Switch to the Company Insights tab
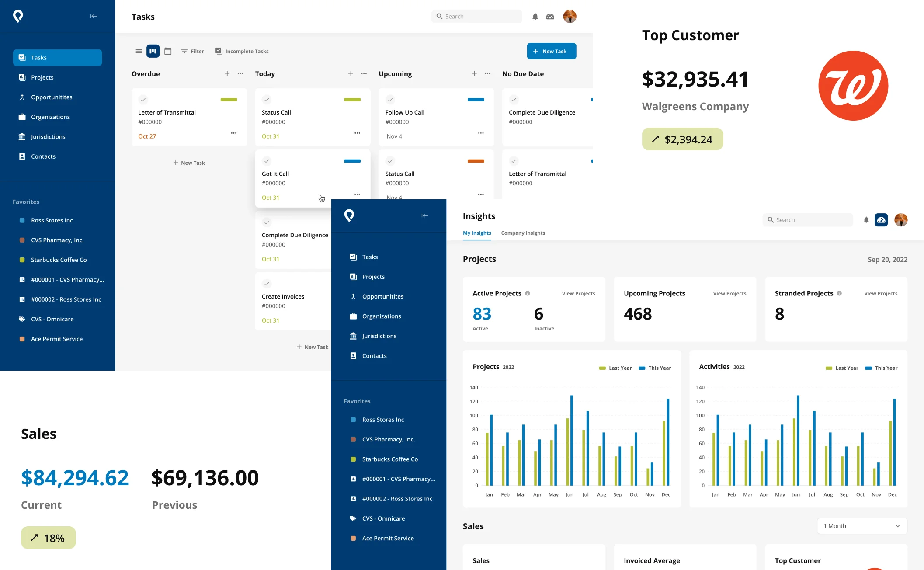The width and height of the screenshot is (924, 570). coord(523,233)
